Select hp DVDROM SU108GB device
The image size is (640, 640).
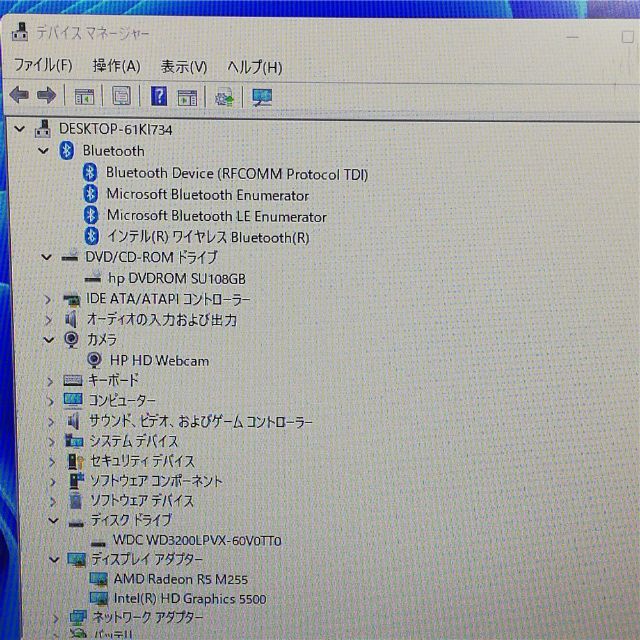(x=177, y=279)
